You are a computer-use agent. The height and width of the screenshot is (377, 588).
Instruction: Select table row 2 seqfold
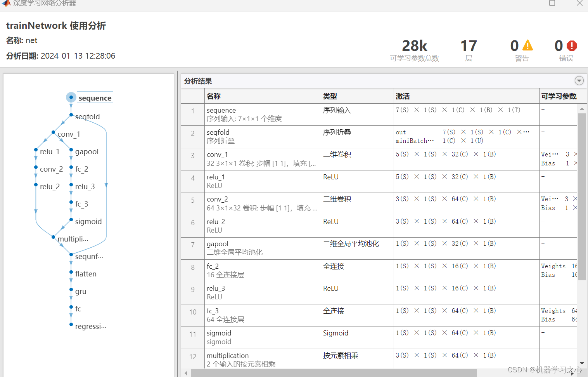point(379,137)
